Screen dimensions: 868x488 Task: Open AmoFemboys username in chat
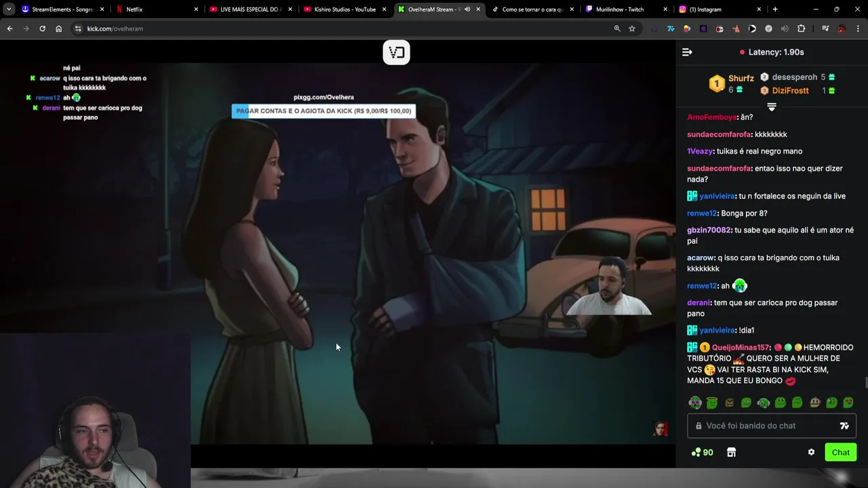712,117
